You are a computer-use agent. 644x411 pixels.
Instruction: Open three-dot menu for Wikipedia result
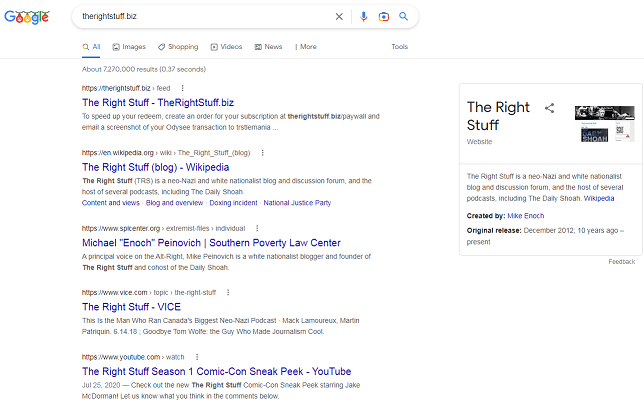click(x=262, y=153)
